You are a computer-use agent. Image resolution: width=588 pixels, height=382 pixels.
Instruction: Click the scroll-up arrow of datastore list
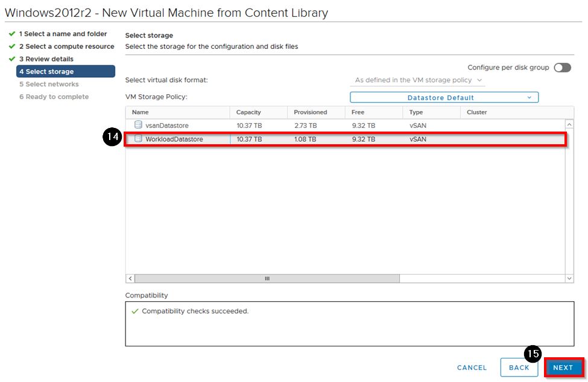[569, 124]
